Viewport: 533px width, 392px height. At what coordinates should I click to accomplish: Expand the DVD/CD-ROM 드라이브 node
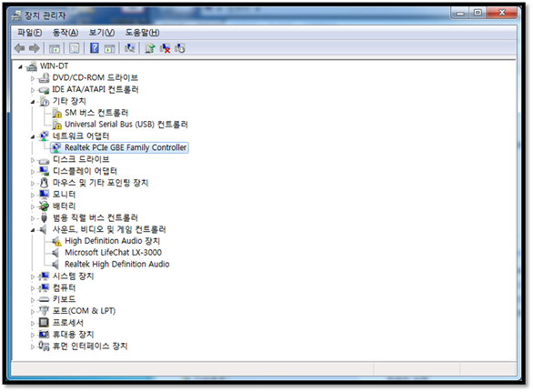pyautogui.click(x=33, y=78)
